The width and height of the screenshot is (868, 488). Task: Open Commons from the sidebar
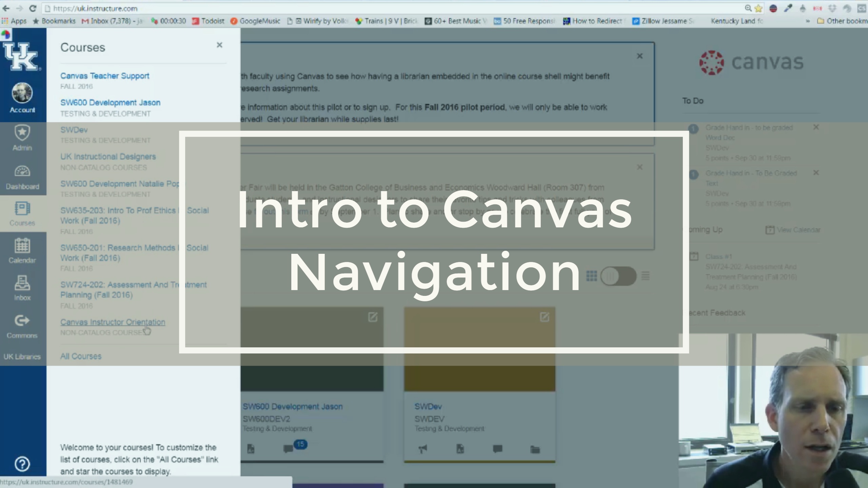(x=22, y=325)
